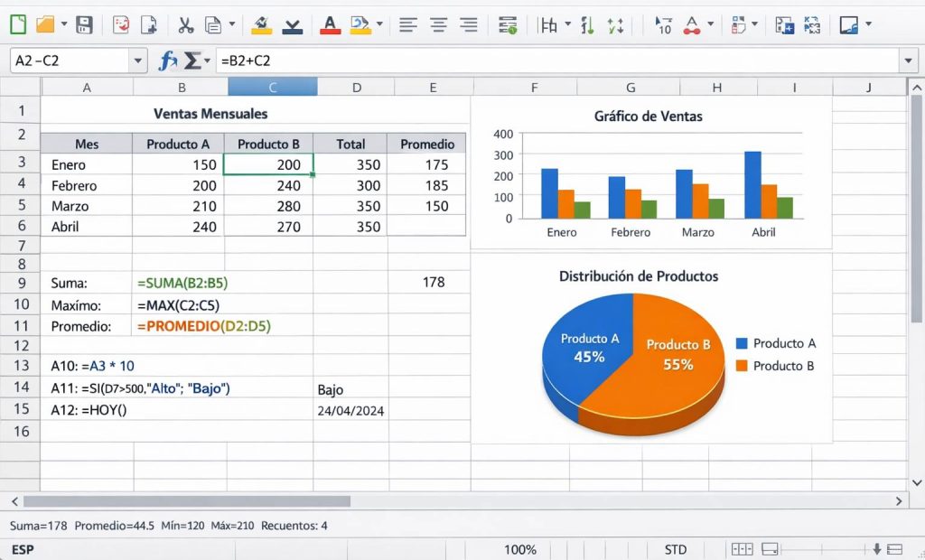The width and height of the screenshot is (925, 560).
Task: Click the STD mode indicator
Action: pyautogui.click(x=675, y=549)
